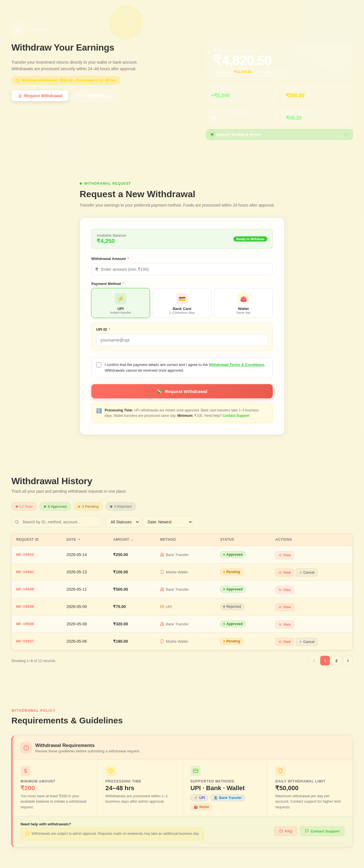Open the Dashboard breadcrumb link
The width and height of the screenshot is (364, 868).
coord(38,30)
